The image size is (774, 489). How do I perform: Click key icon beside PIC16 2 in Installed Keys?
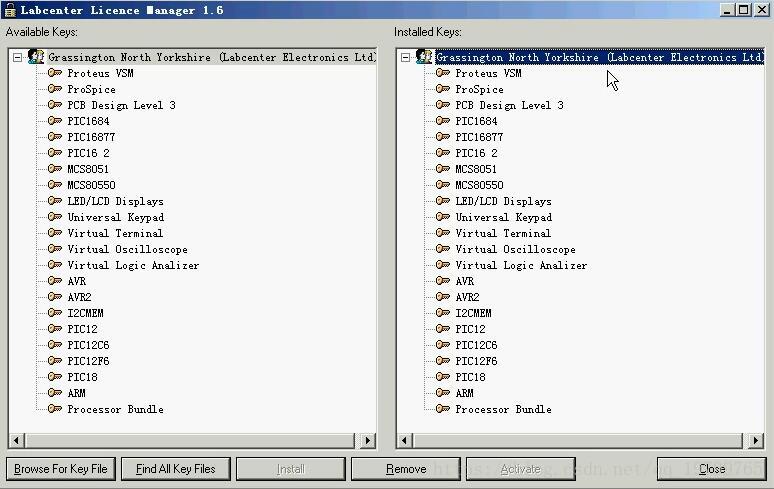pyautogui.click(x=443, y=153)
